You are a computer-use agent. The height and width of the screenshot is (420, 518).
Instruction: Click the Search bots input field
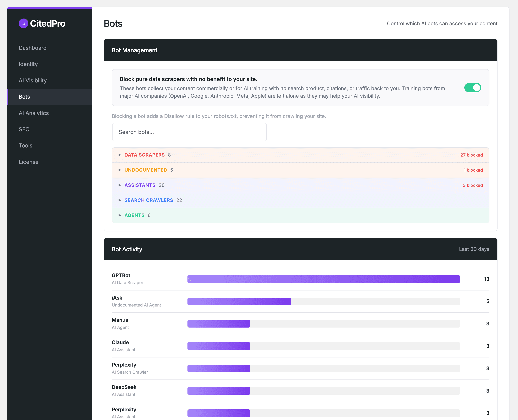coord(189,132)
